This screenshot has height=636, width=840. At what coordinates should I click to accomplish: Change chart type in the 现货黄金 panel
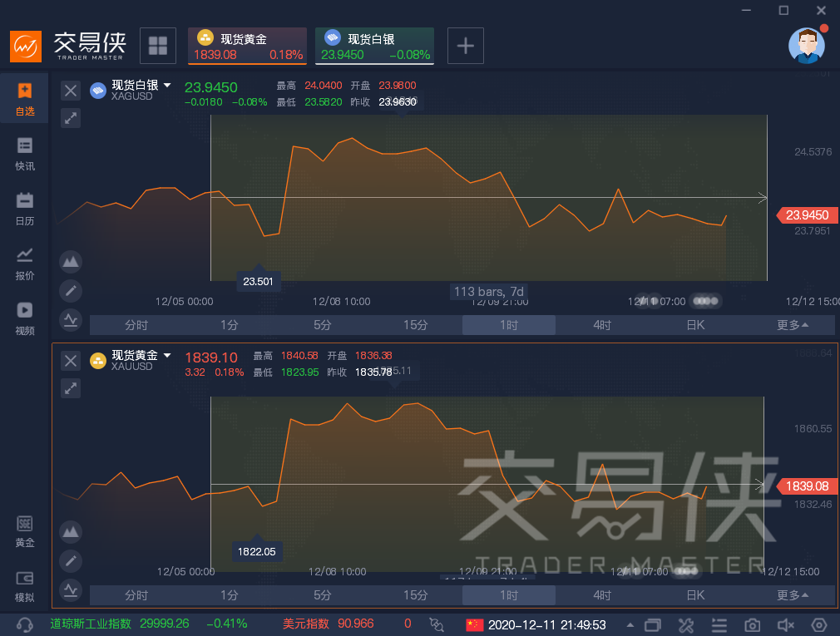(x=71, y=531)
